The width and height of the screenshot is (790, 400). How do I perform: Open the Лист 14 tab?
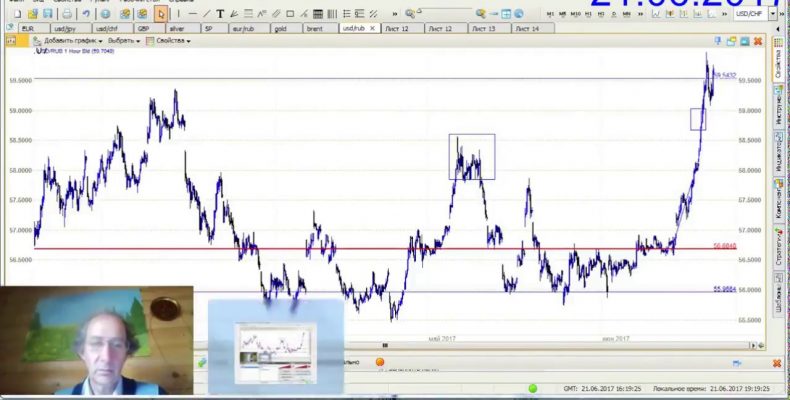click(x=533, y=29)
